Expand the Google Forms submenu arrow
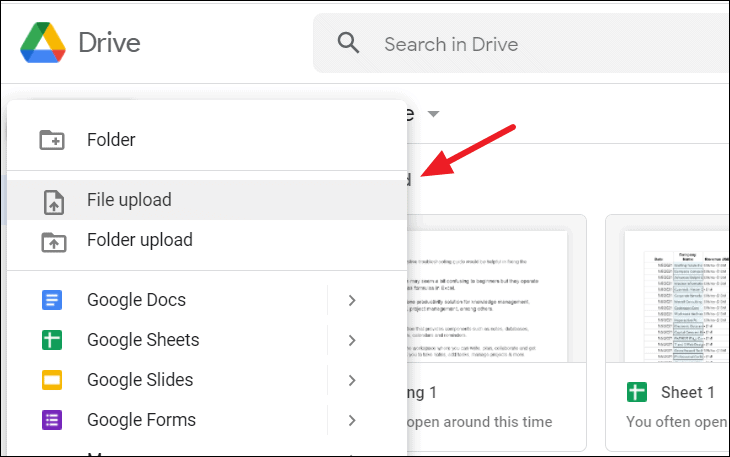This screenshot has width=730, height=457. pos(352,421)
